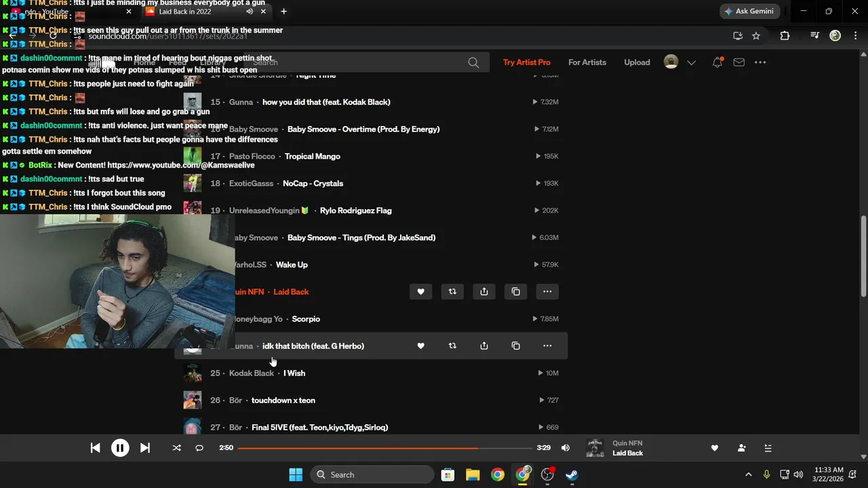Open the Upload page

637,62
